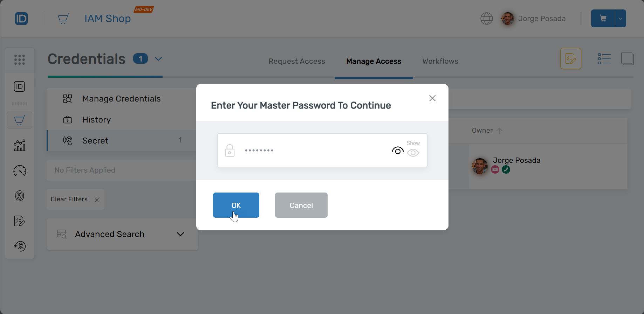Open the fingerprint section in sidebar
The image size is (644, 314).
point(19,196)
